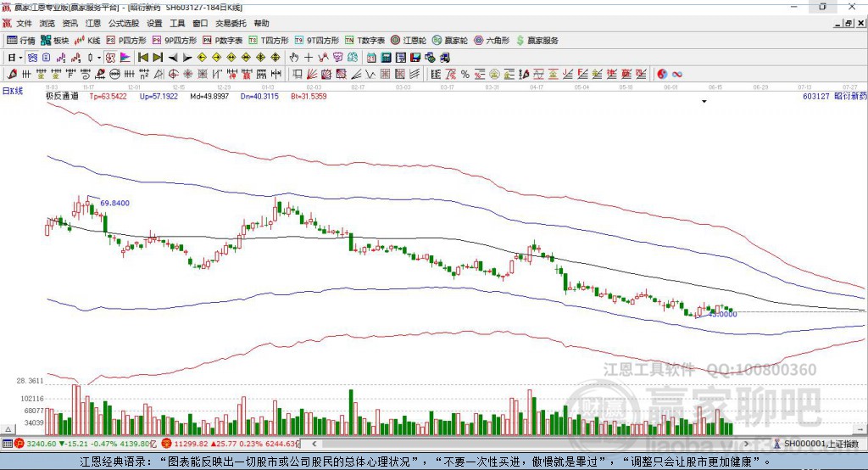Select the hand pan tool
The height and width of the screenshot is (470, 868).
pyautogui.click(x=294, y=58)
